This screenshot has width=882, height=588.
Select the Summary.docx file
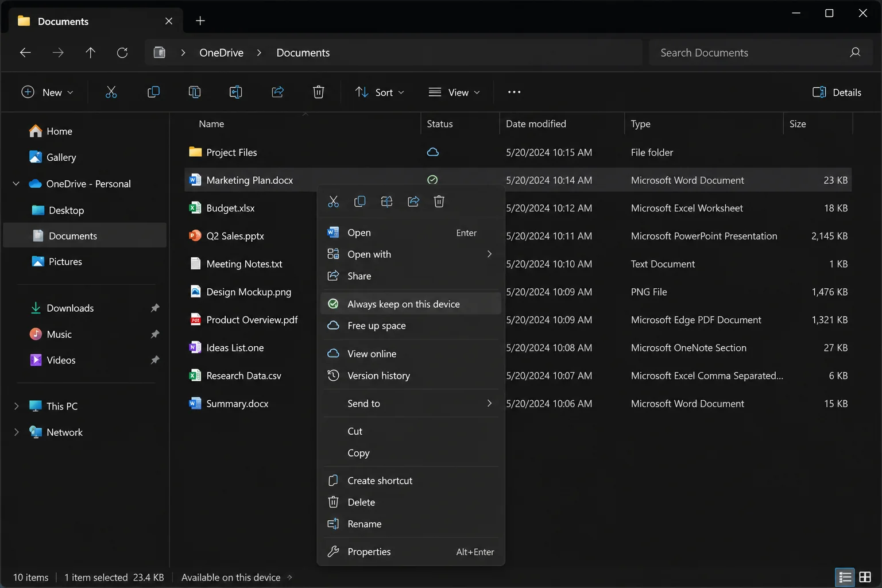(x=517, y=404)
